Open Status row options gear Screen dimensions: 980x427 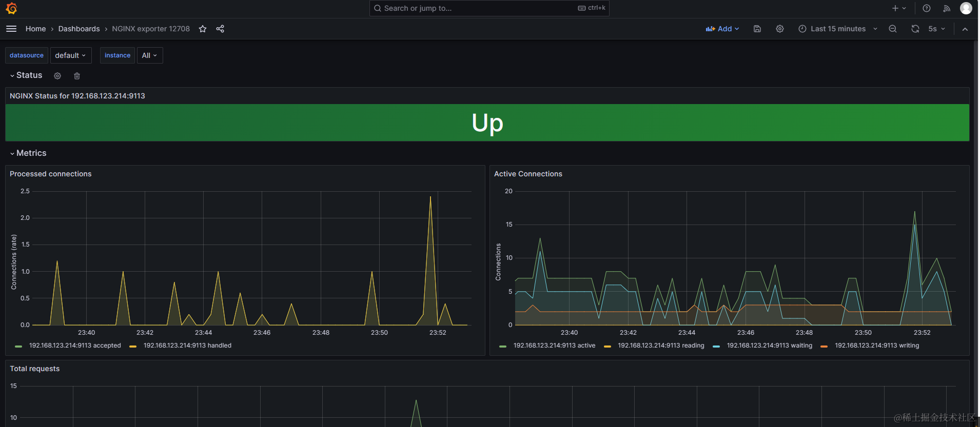click(x=57, y=76)
